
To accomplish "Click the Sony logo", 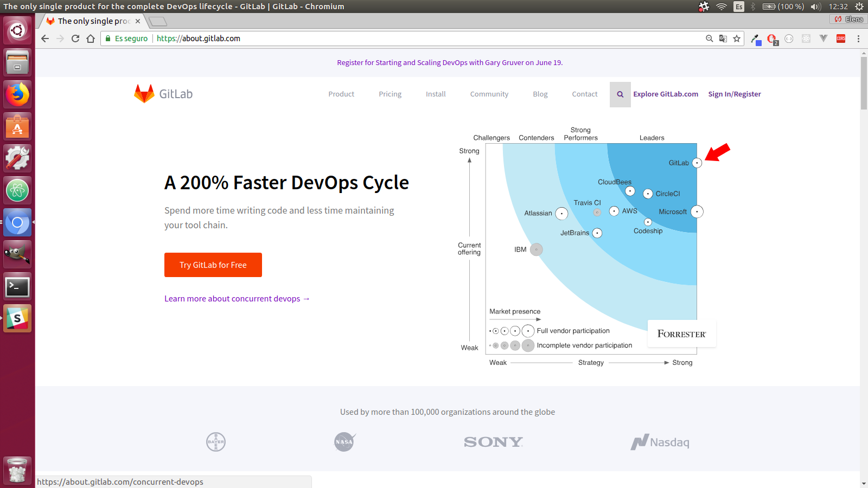I will pos(493,442).
